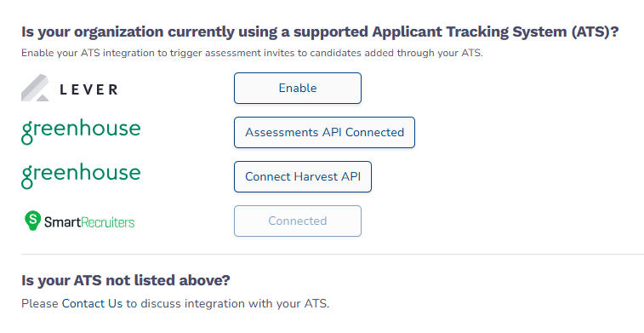Click the gray Lever logo mark
This screenshot has width=644, height=333.
click(x=36, y=88)
